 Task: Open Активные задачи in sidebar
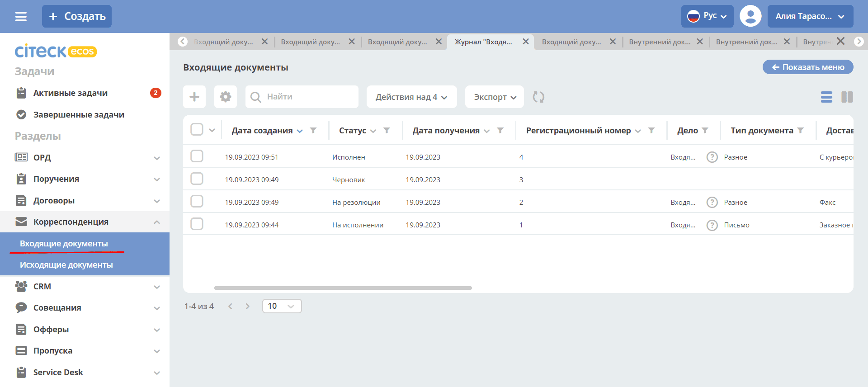pos(71,93)
